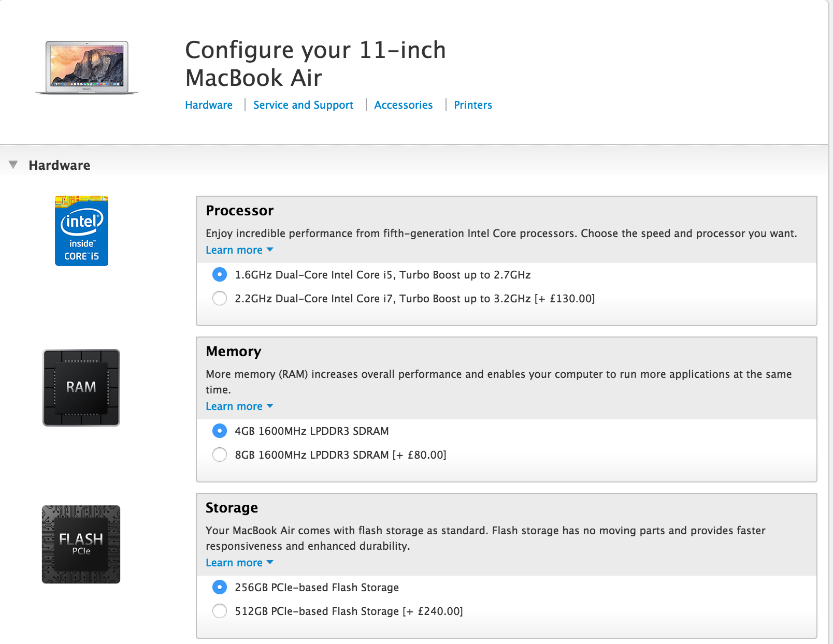Select 256GB PCIe-based Flash Storage

point(220,587)
